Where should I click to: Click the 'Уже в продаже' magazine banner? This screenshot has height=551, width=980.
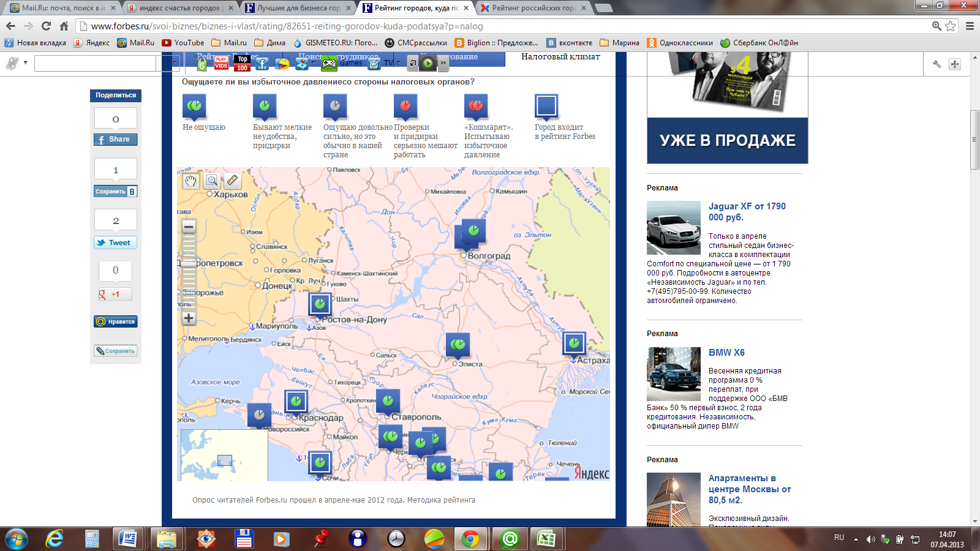(728, 141)
